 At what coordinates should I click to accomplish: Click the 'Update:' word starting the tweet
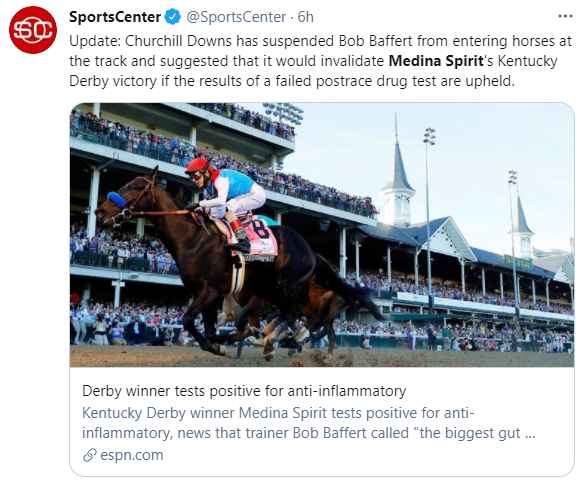95,41
